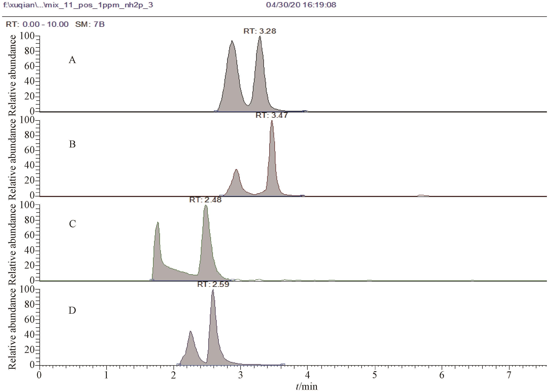Image resolution: width=549 pixels, height=392 pixels.
Task: Click the SM: 7B smoothing label
Action: (90, 24)
